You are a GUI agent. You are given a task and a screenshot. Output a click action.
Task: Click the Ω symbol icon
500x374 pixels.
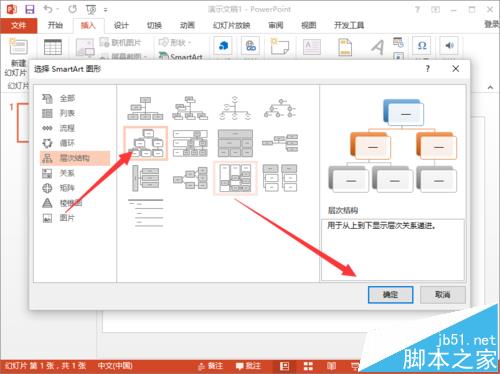pyautogui.click(x=422, y=46)
